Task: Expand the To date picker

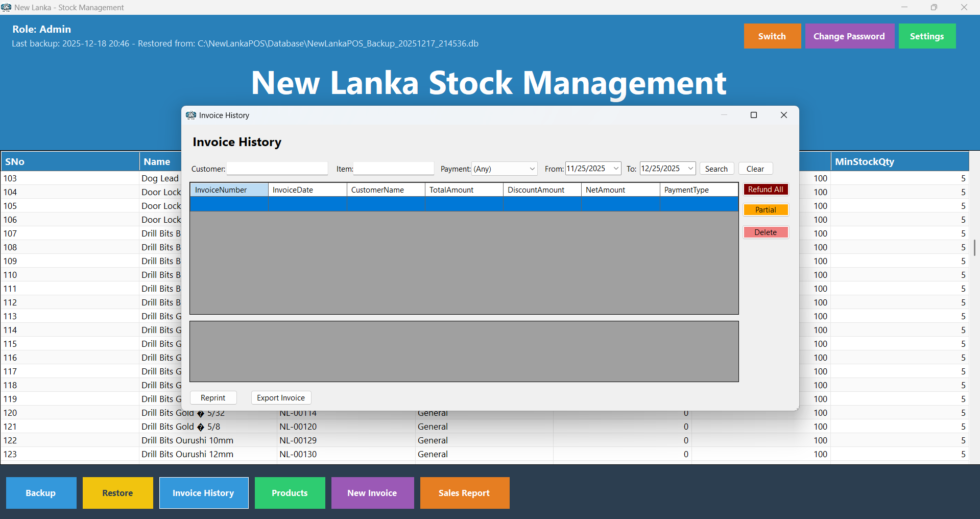Action: pyautogui.click(x=690, y=169)
